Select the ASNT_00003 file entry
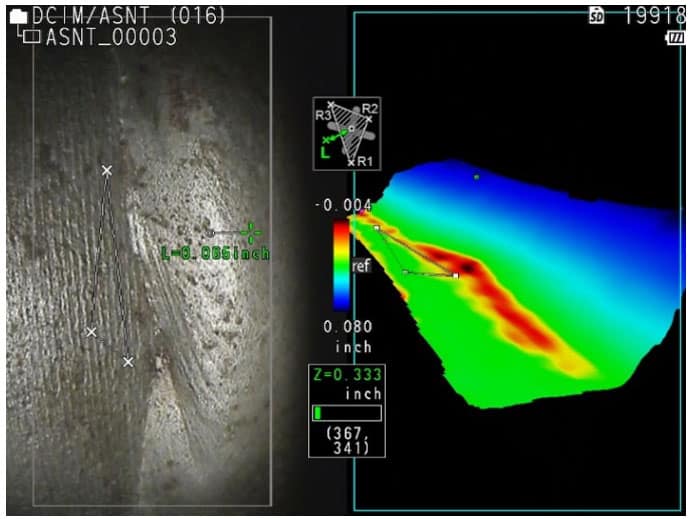693x519 pixels. (110, 38)
